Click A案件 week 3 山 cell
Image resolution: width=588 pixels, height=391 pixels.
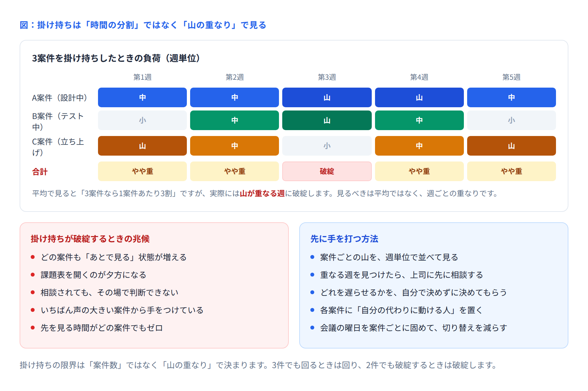(x=327, y=97)
